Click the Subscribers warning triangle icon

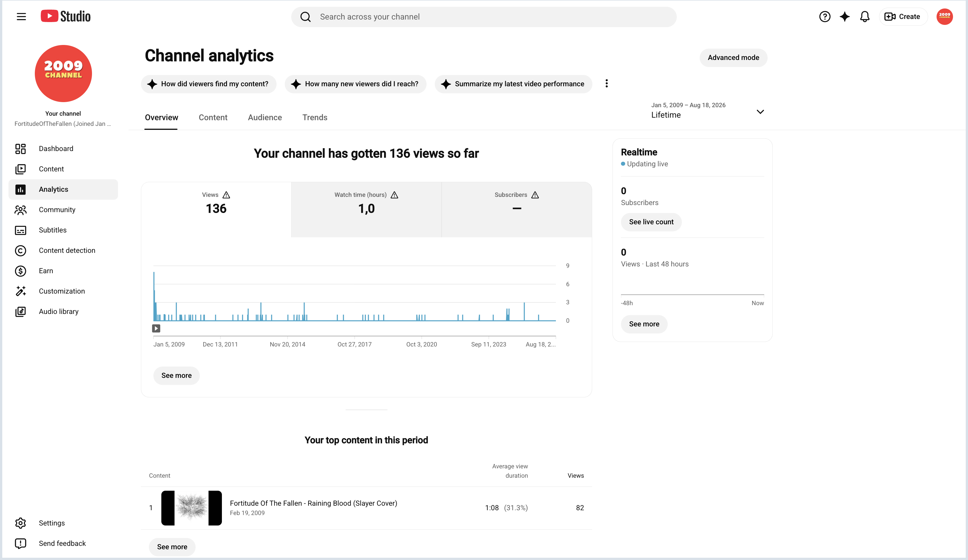(535, 195)
